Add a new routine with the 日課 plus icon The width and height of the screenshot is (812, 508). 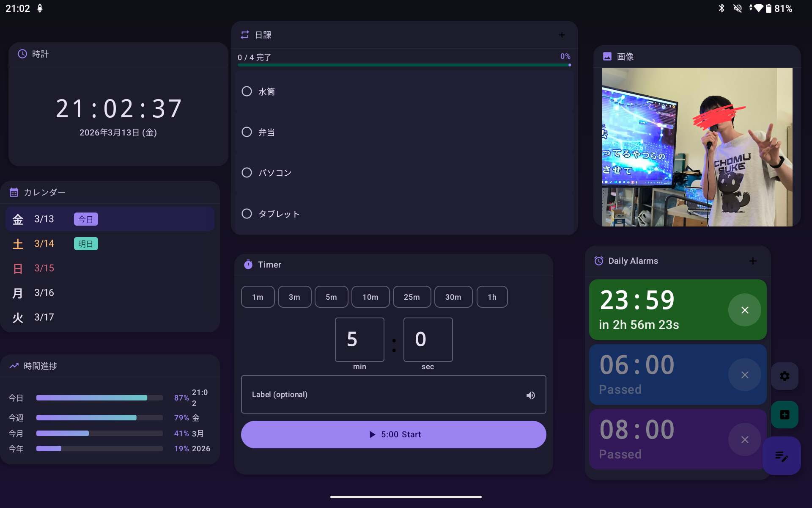tap(562, 35)
